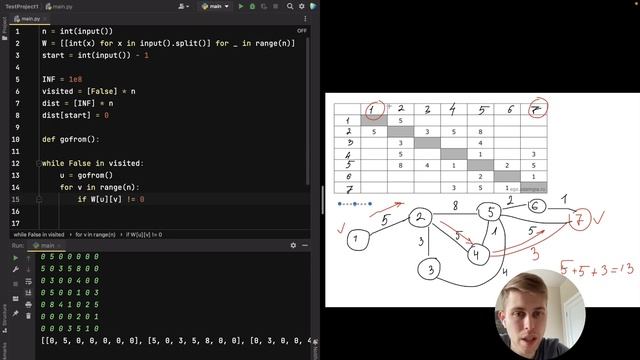Start debugging with the green bug icon
The width and height of the screenshot is (640, 360).
(252, 7)
